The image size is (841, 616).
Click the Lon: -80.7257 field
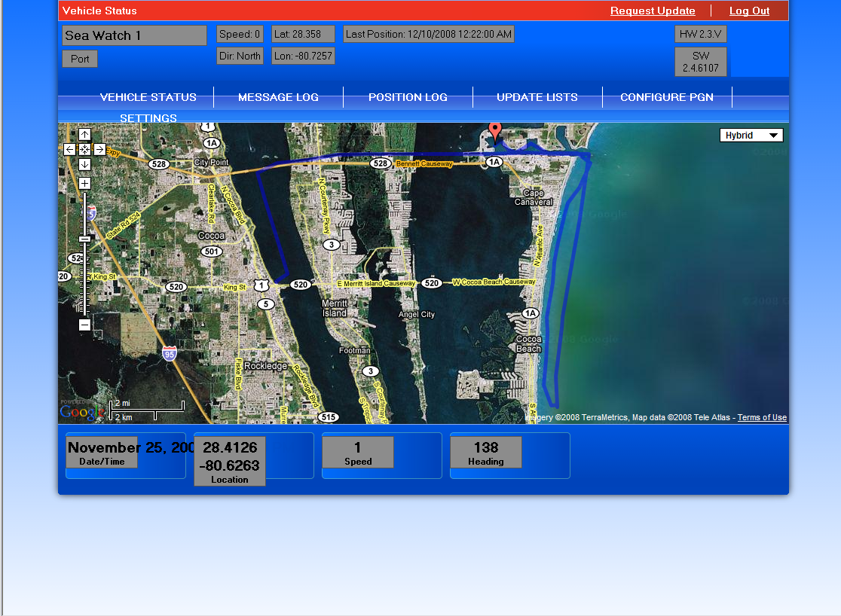tap(303, 56)
